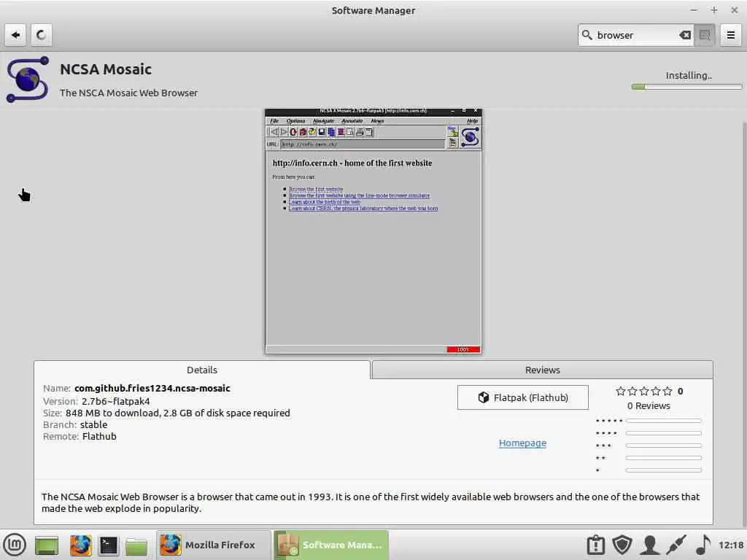Click the update notification tray icon
The width and height of the screenshot is (747, 560).
[595, 545]
